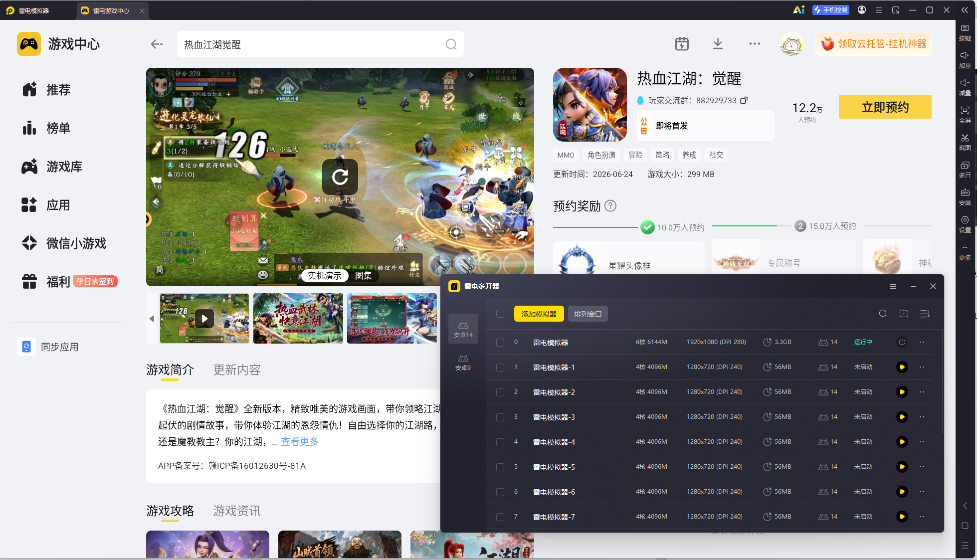Open the multi-instance (多开) tool in sidebar
The width and height of the screenshot is (977, 560).
click(x=965, y=170)
